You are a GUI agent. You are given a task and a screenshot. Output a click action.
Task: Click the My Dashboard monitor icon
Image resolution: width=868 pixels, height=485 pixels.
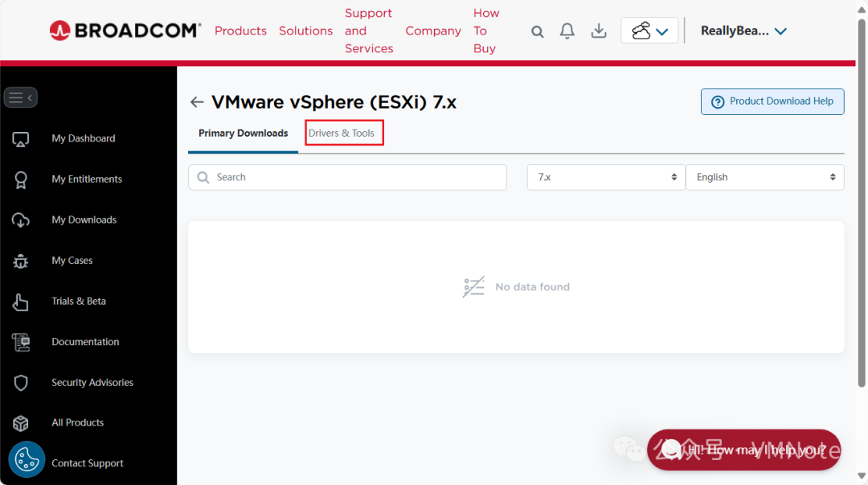[20, 139]
